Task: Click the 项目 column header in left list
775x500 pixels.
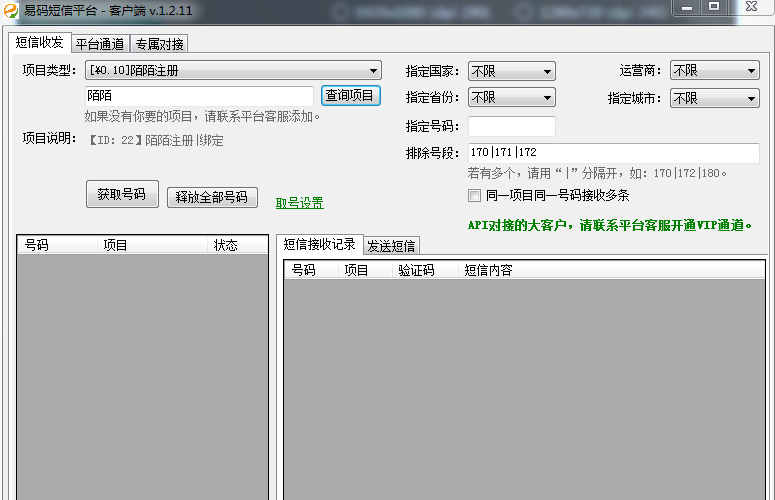Action: click(x=152, y=245)
